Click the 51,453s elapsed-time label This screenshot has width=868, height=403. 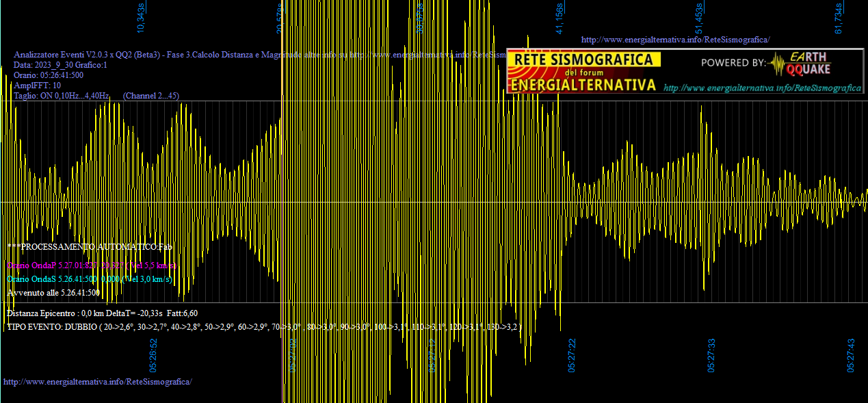coord(699,18)
